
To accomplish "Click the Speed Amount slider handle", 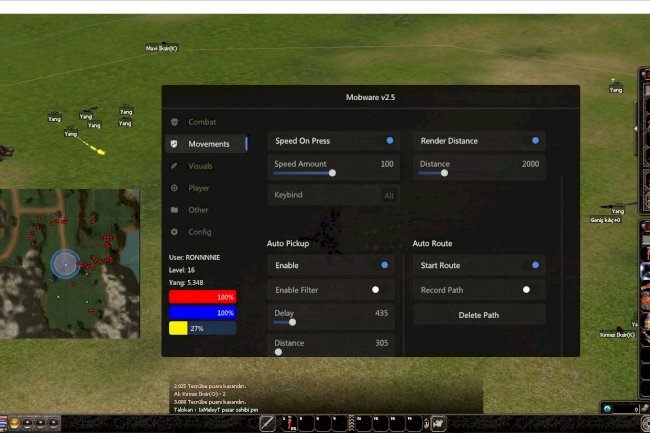I will pyautogui.click(x=332, y=173).
